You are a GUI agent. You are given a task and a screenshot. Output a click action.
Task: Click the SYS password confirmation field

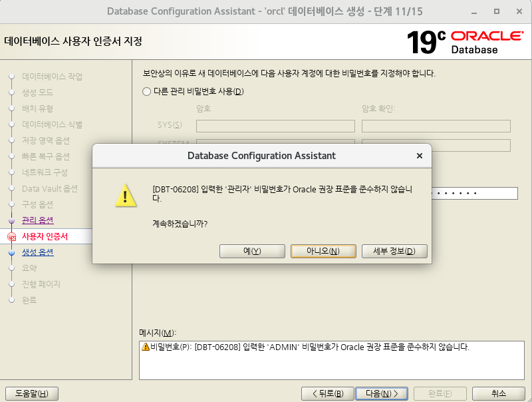pos(436,126)
